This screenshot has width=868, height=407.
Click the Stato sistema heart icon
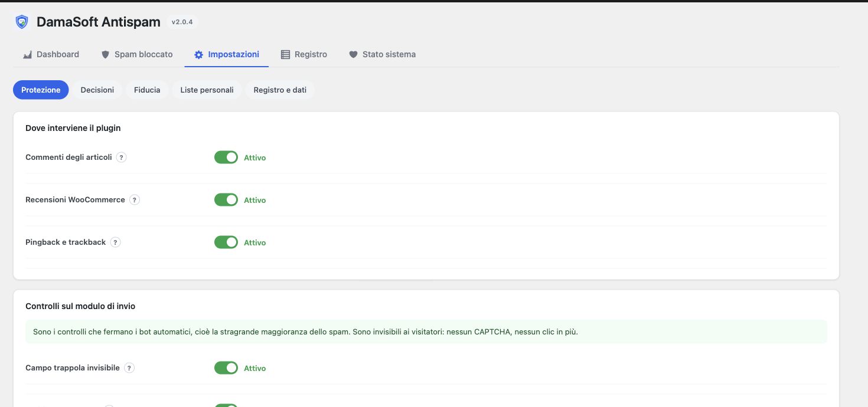353,54
